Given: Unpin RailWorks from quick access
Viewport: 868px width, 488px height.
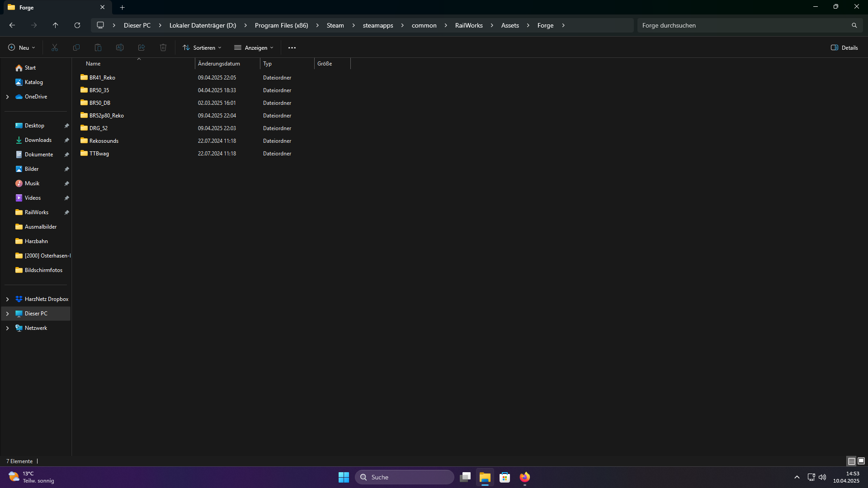Looking at the screenshot, I should [x=66, y=212].
